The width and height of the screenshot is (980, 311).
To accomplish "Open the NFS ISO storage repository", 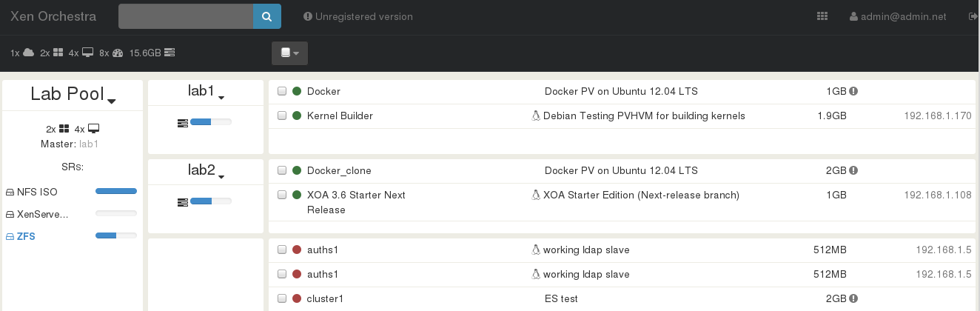I will (37, 192).
